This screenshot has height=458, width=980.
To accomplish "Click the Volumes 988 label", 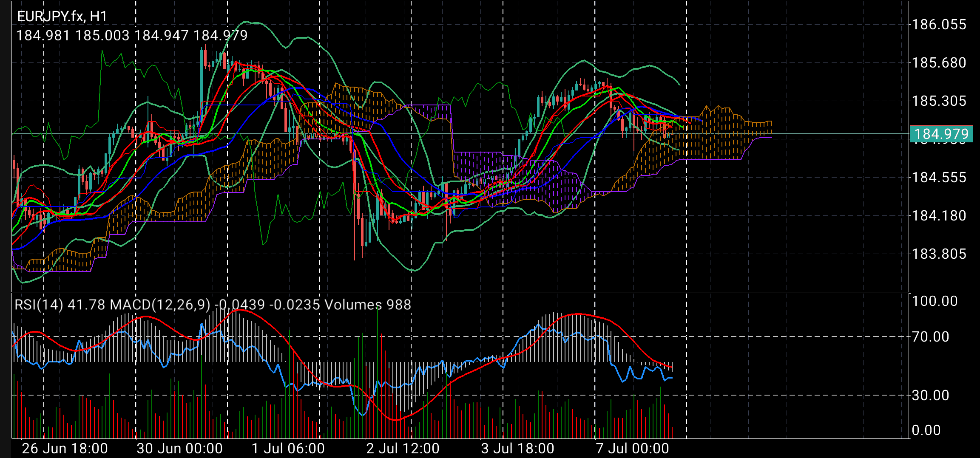I will pyautogui.click(x=368, y=305).
